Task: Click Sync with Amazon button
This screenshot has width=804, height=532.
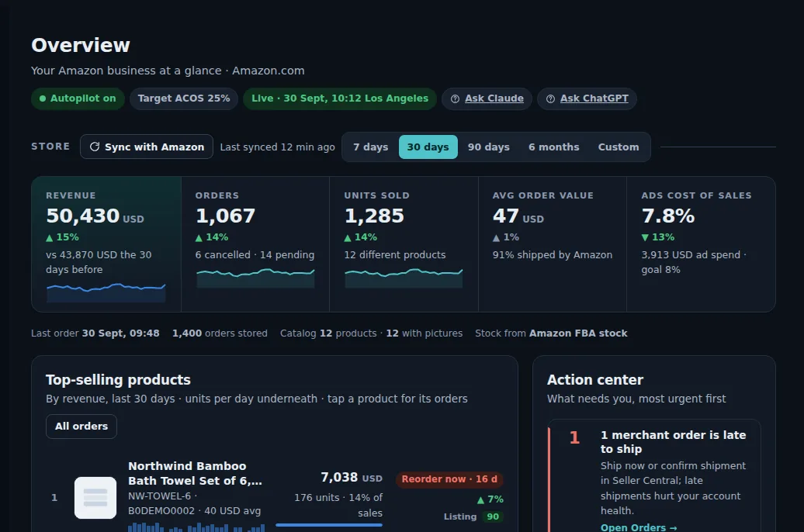Action: (x=147, y=147)
